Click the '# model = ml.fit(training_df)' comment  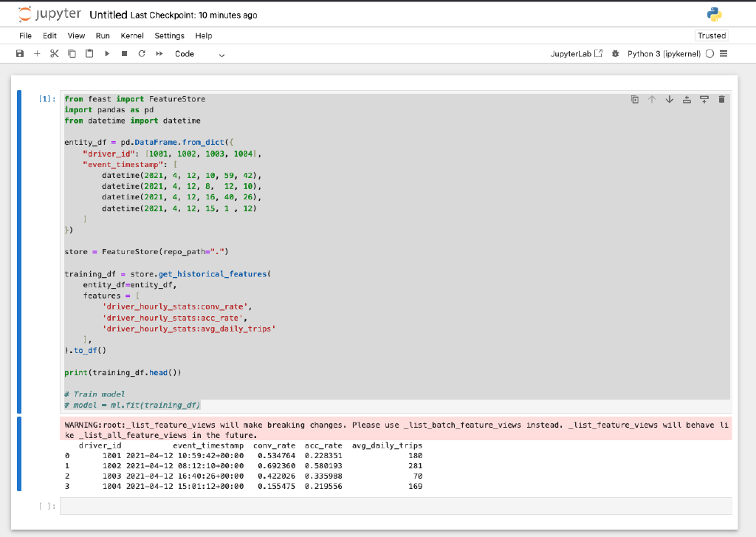(x=132, y=406)
